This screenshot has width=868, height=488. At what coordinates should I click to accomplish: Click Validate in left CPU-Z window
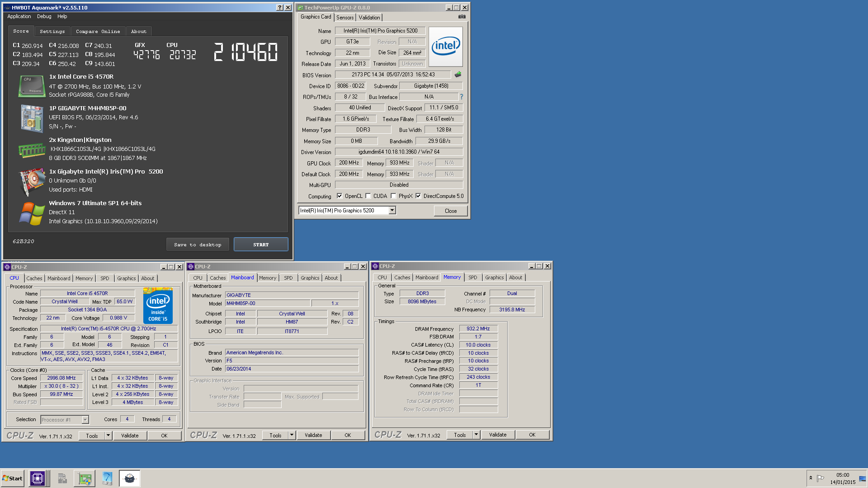[130, 436]
